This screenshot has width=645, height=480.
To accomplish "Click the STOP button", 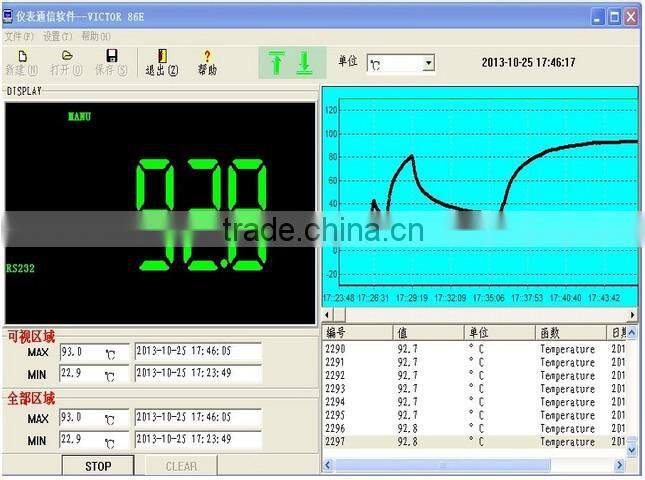I will 98,466.
